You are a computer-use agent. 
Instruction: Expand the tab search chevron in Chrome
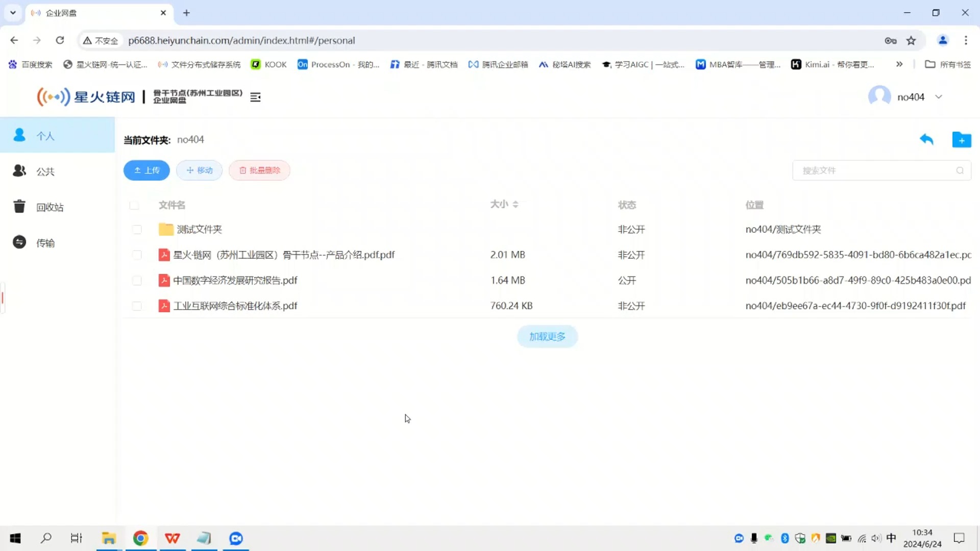click(13, 13)
